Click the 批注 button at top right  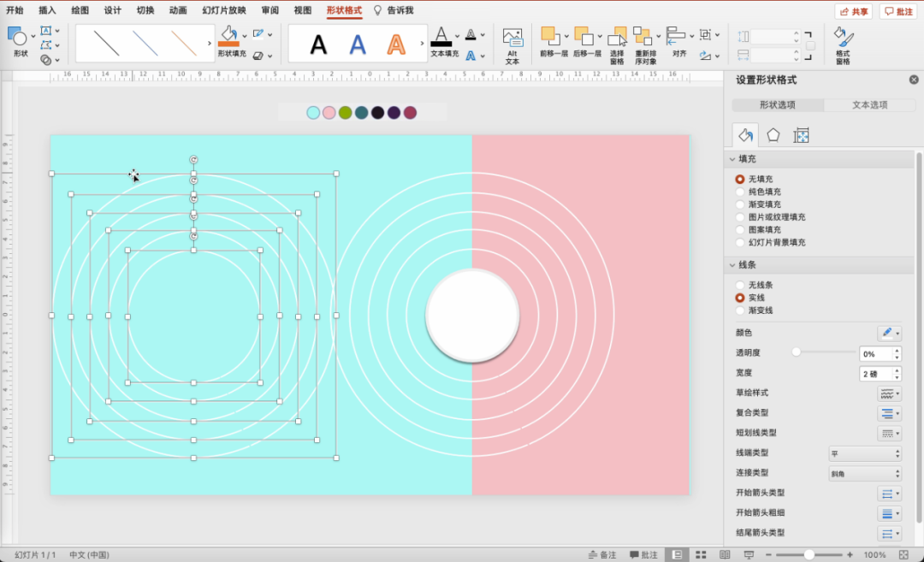(898, 11)
